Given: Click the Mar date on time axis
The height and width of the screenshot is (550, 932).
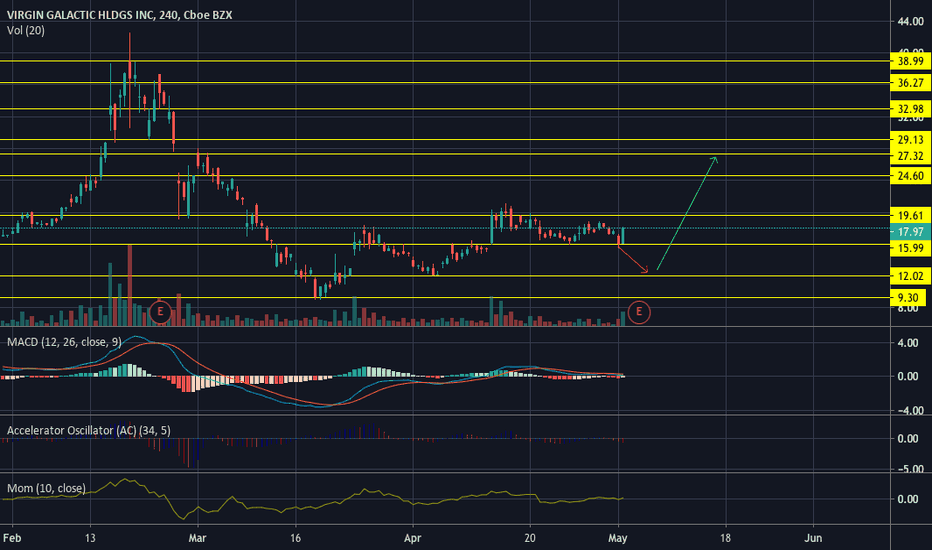Looking at the screenshot, I should 197,538.
